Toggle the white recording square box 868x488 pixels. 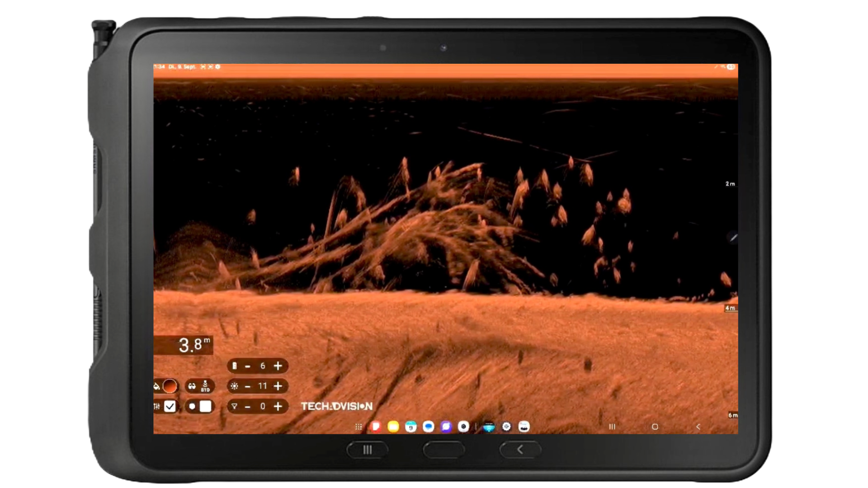(x=205, y=407)
